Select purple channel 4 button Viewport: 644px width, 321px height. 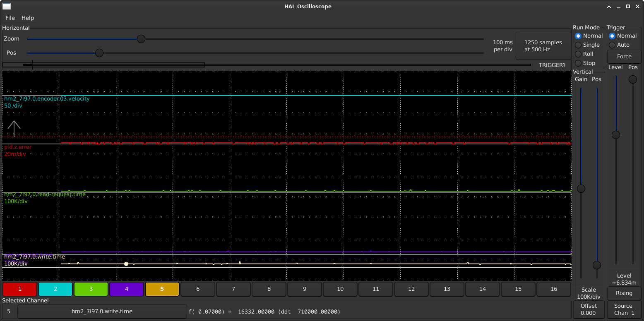tap(127, 289)
